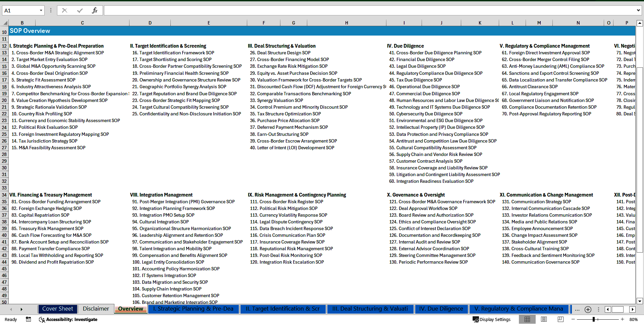The height and width of the screenshot is (324, 644).
Task: Click the New Sheet (+) button
Action: click(x=588, y=309)
